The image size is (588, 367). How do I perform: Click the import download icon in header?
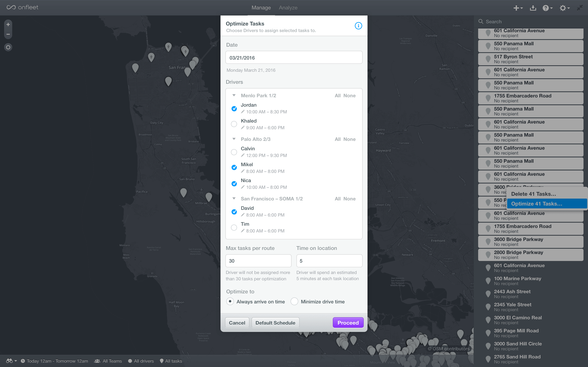(533, 8)
